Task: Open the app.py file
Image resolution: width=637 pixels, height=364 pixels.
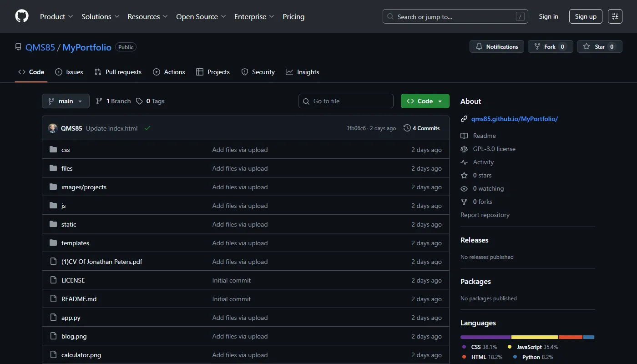Action: pyautogui.click(x=71, y=318)
